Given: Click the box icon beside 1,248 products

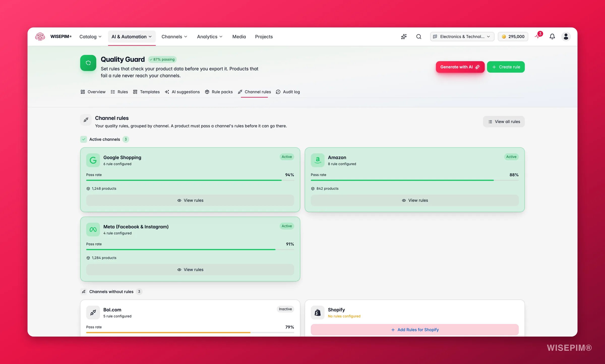Looking at the screenshot, I should point(88,189).
